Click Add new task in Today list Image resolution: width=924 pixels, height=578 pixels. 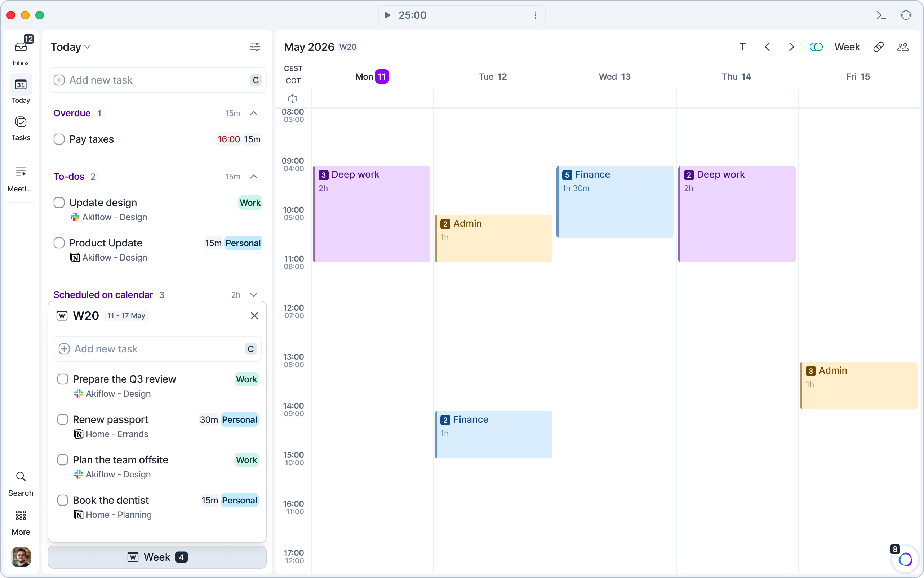[157, 80]
